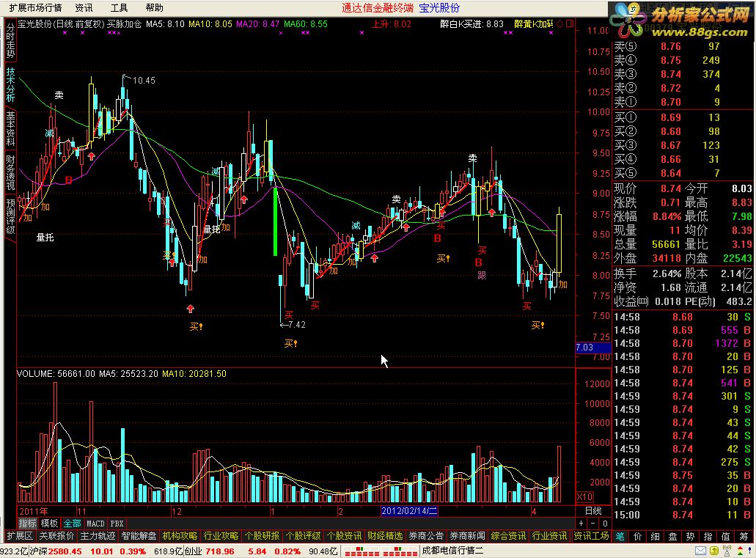Screen dimensions: 756x558
Task: Click the 2012/02/14/二 date marker on timeline
Action: [x=409, y=511]
